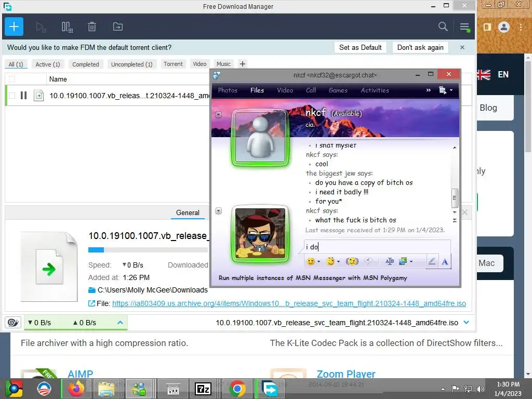
Task: Open the archive.org file download link
Action: point(289,303)
